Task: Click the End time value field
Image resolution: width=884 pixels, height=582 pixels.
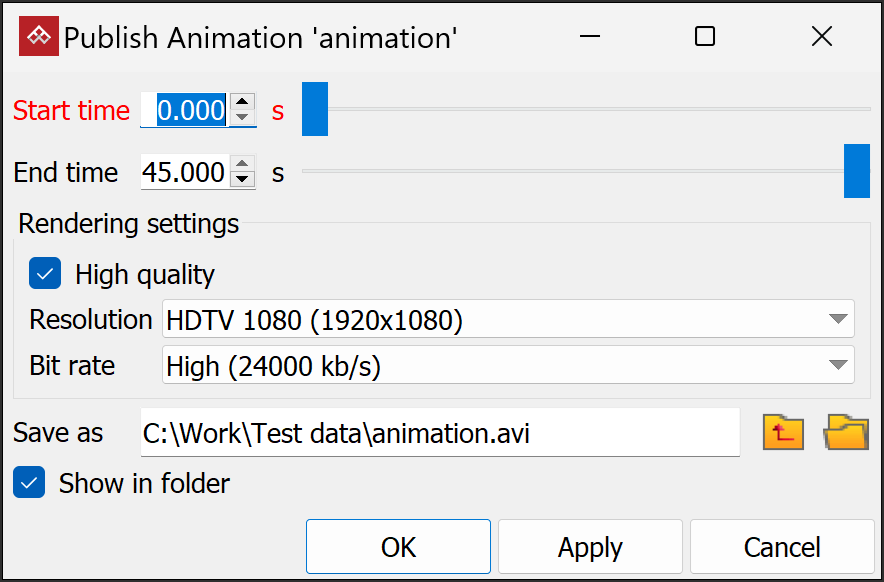Action: click(x=184, y=172)
